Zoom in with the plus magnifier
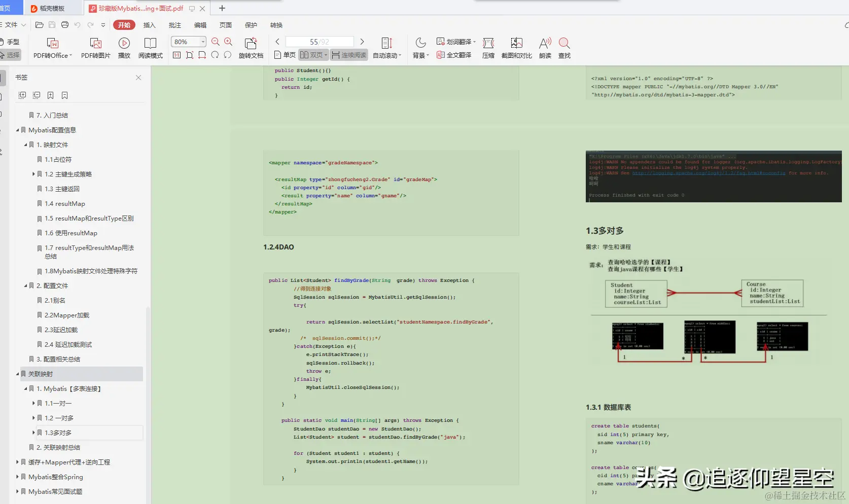 coord(228,42)
